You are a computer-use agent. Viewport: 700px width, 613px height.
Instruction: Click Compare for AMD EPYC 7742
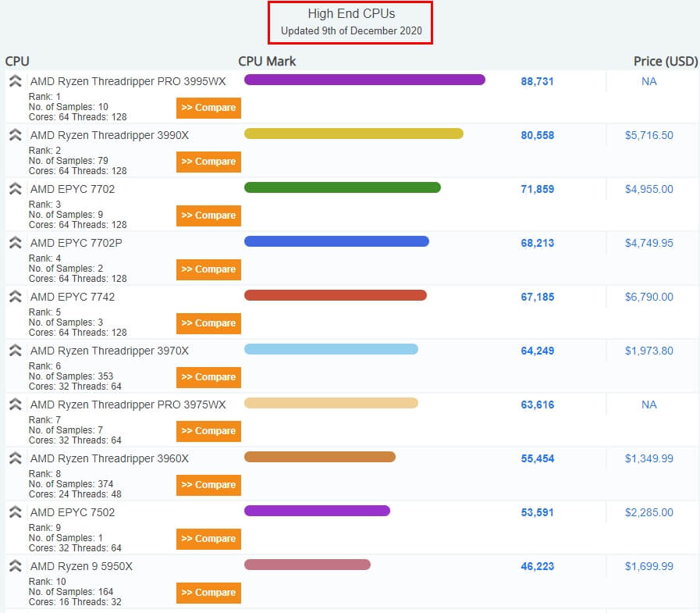(208, 323)
